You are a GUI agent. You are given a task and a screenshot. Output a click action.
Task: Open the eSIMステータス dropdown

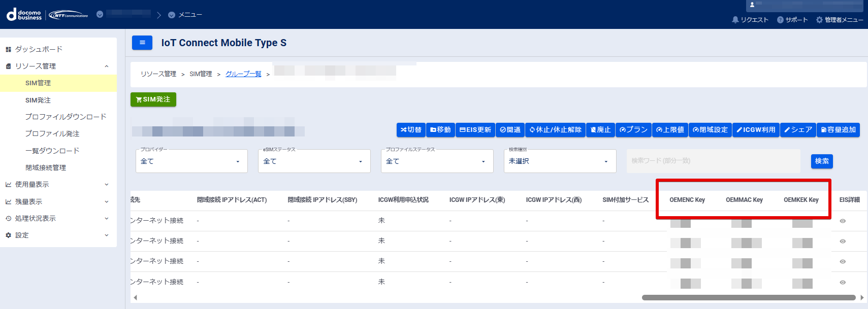coord(314,161)
